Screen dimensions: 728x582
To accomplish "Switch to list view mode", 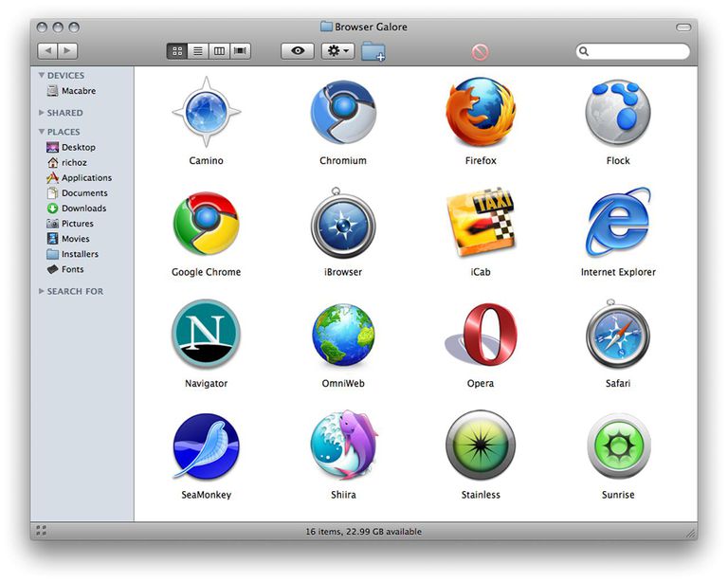I will (x=198, y=51).
